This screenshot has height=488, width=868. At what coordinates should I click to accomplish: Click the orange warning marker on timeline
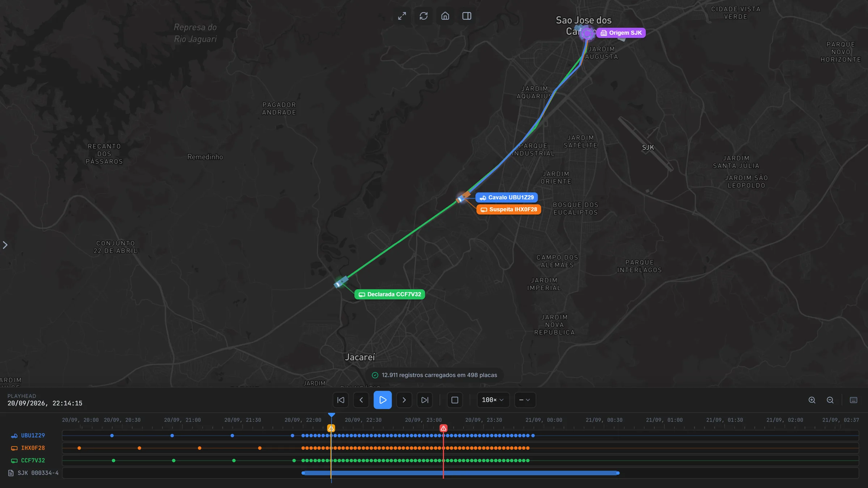(x=331, y=428)
